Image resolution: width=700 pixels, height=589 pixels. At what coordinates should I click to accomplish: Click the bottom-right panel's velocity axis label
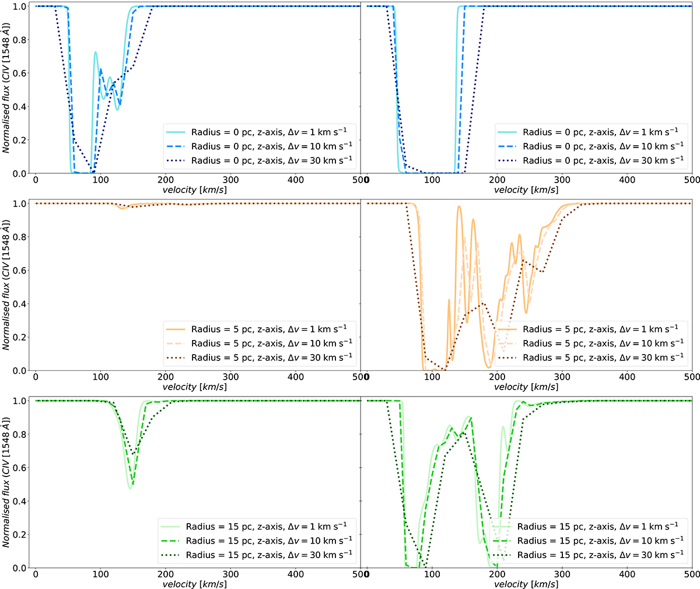[526, 584]
